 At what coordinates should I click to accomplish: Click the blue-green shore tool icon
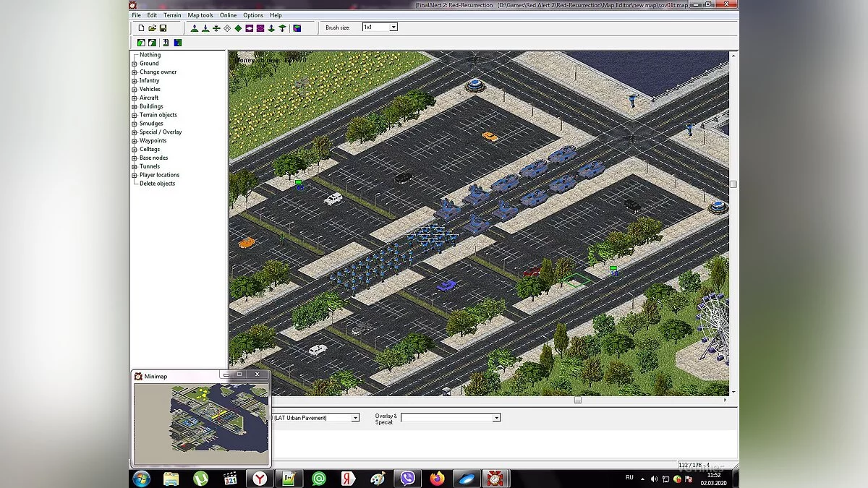click(177, 43)
